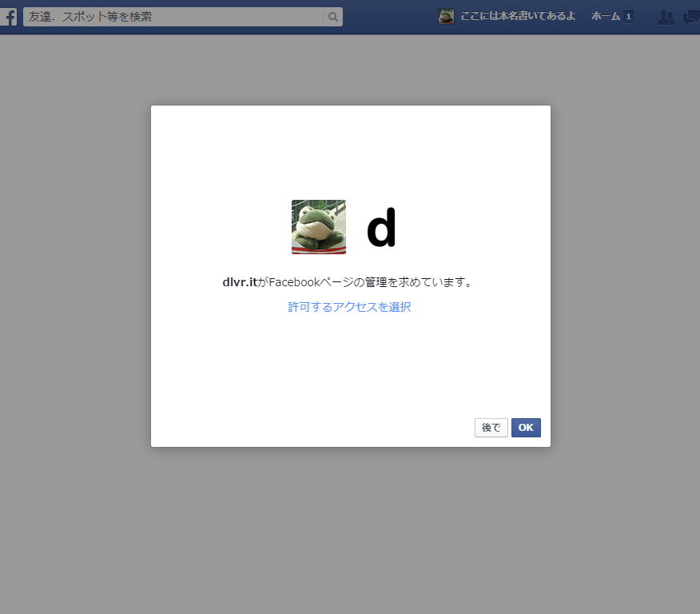
Task: Click the frog profile avatar in the top bar
Action: tap(446, 17)
